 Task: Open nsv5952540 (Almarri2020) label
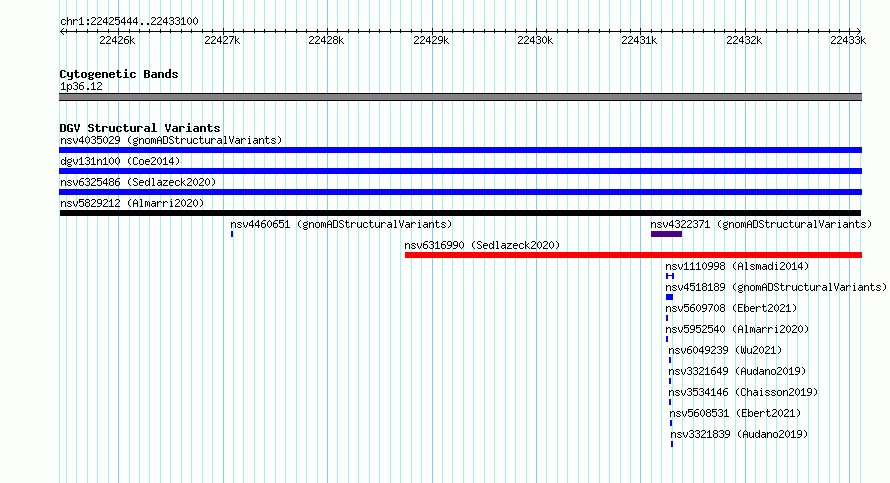(737, 329)
